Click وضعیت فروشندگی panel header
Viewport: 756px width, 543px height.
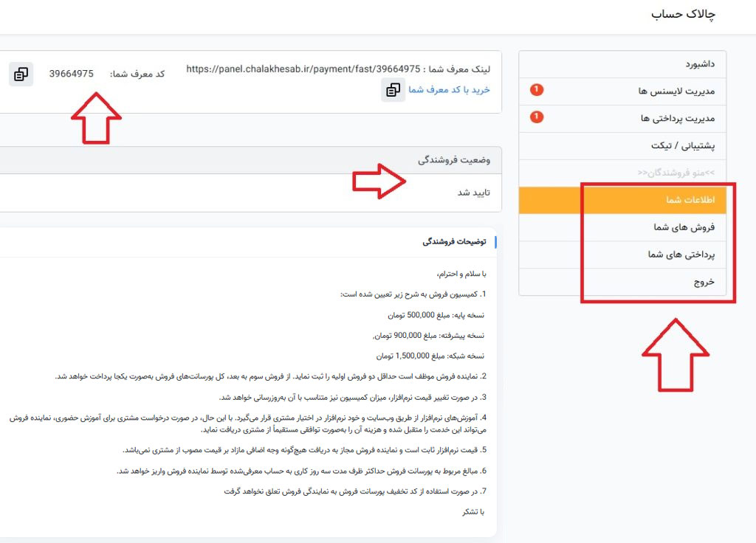click(251, 160)
